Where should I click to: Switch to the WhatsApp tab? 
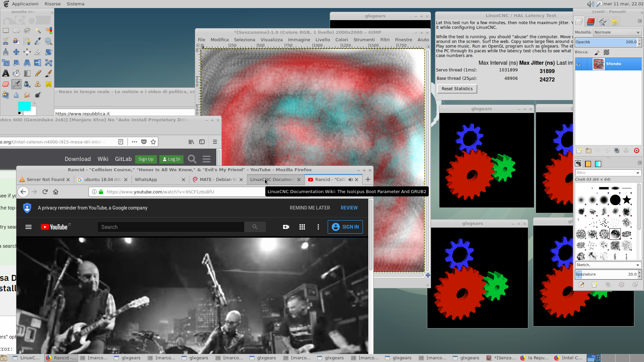coord(159,180)
